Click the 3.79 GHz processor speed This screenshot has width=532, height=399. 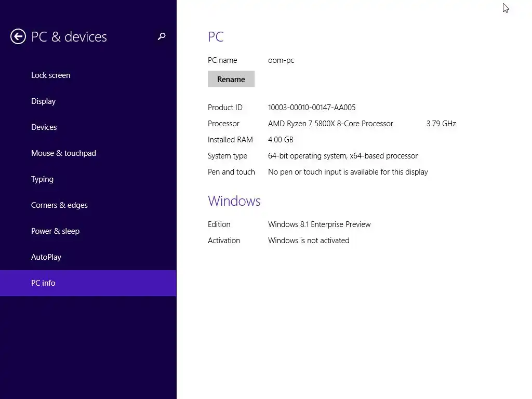441,124
